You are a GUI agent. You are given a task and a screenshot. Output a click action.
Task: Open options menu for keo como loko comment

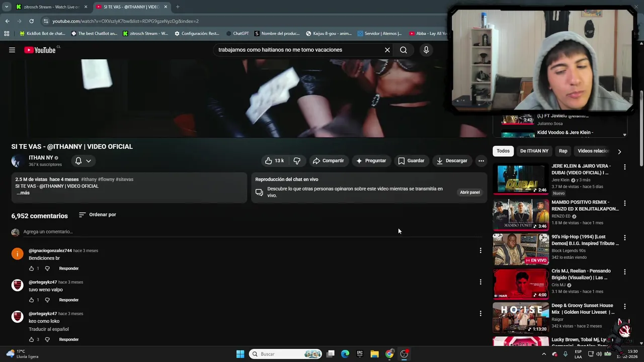[x=480, y=313]
